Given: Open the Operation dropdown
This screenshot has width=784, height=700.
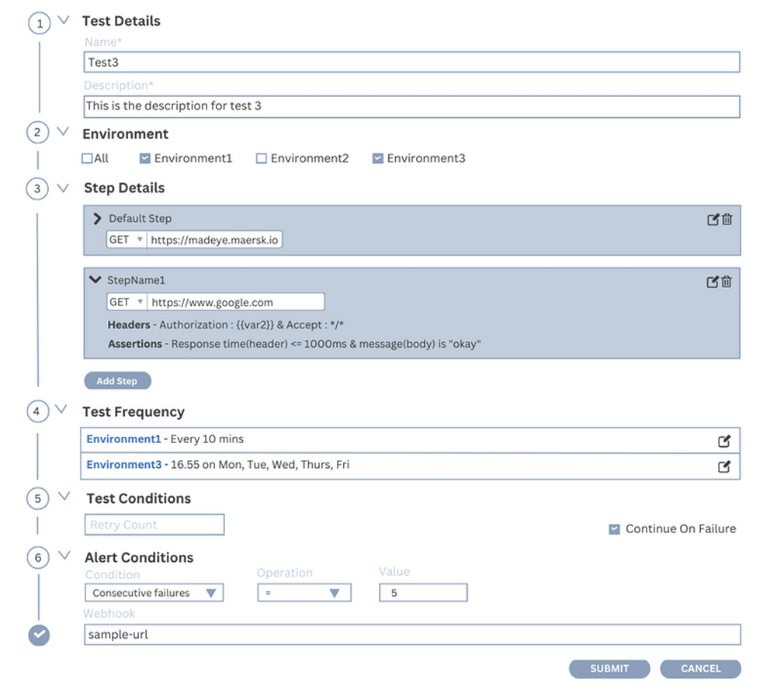Looking at the screenshot, I should click(x=304, y=593).
